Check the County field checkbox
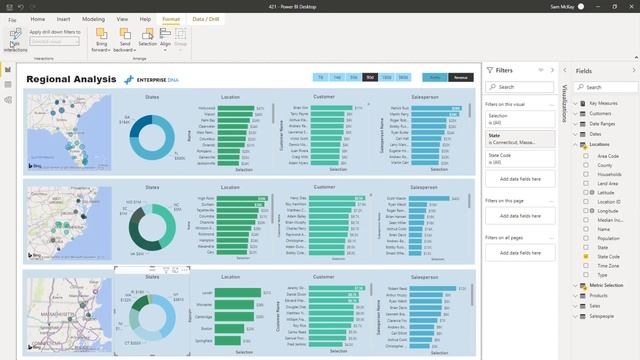This screenshot has height=360, width=640. [586, 165]
